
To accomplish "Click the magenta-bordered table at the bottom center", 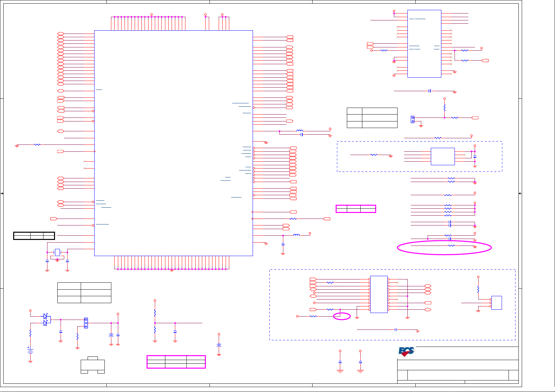I will click(176, 362).
